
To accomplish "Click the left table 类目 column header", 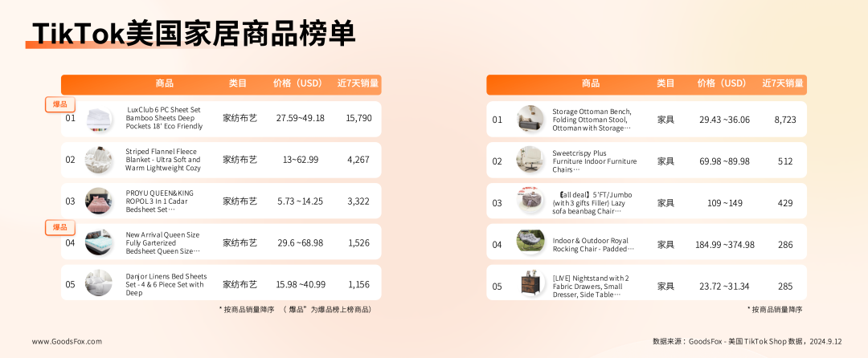I will click(x=238, y=84).
